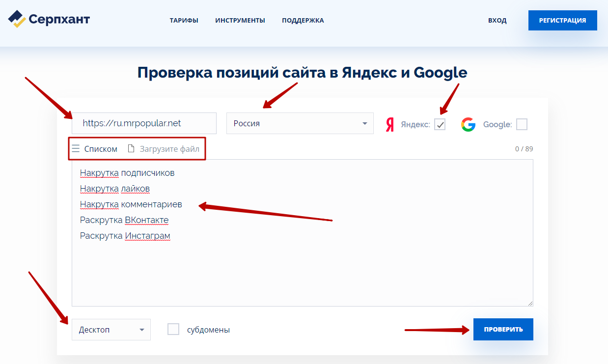608x364 pixels.
Task: Click the resize handle of keywords textarea
Action: [x=530, y=303]
